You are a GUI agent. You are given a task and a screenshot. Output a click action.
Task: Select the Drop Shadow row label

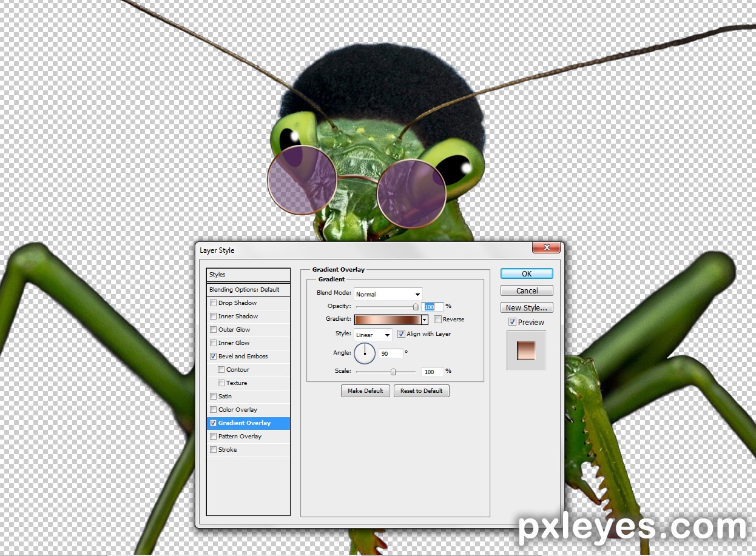[x=237, y=303]
